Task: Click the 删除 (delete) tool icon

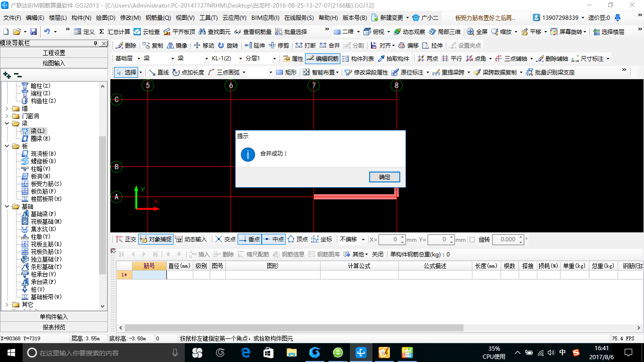Action: point(126,46)
